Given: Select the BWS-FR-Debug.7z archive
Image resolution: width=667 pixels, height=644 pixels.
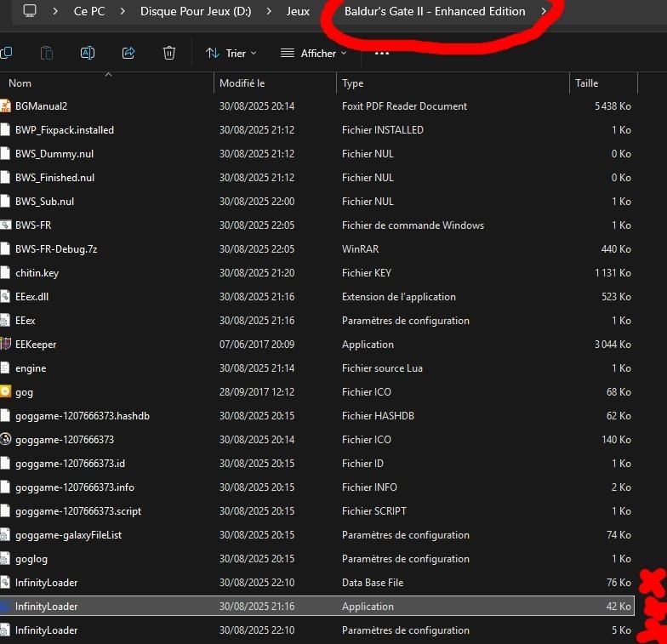Looking at the screenshot, I should coord(56,248).
